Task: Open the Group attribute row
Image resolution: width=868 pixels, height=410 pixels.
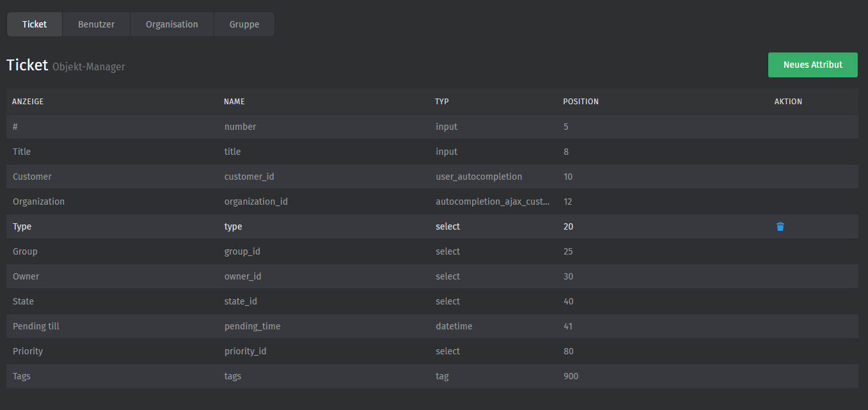Action: coord(432,251)
